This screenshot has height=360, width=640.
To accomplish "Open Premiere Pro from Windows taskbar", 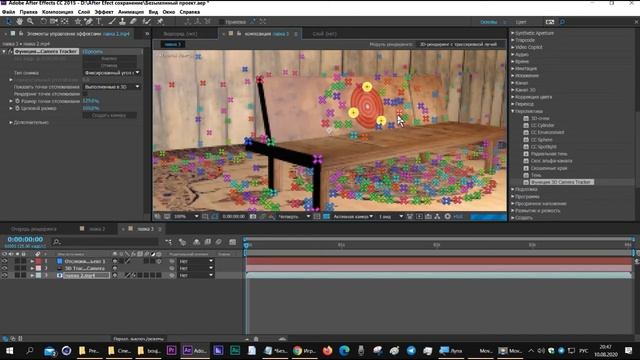I will coord(171,350).
